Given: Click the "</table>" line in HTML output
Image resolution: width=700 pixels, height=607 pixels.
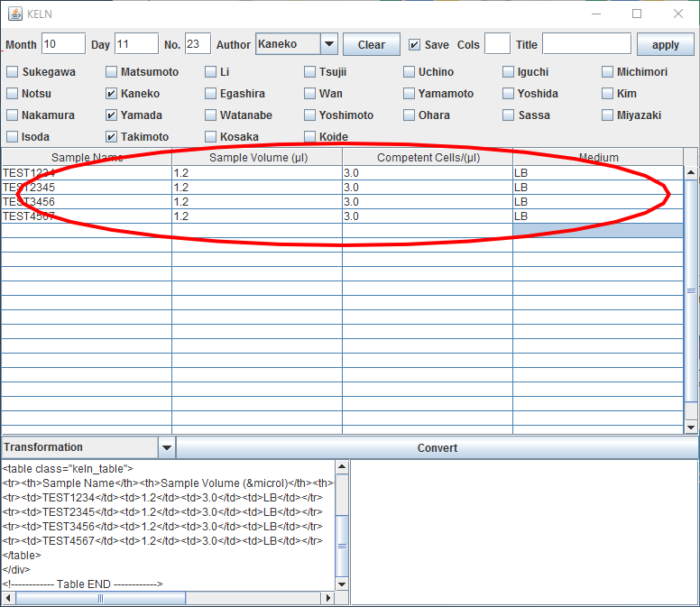Looking at the screenshot, I should (22, 556).
